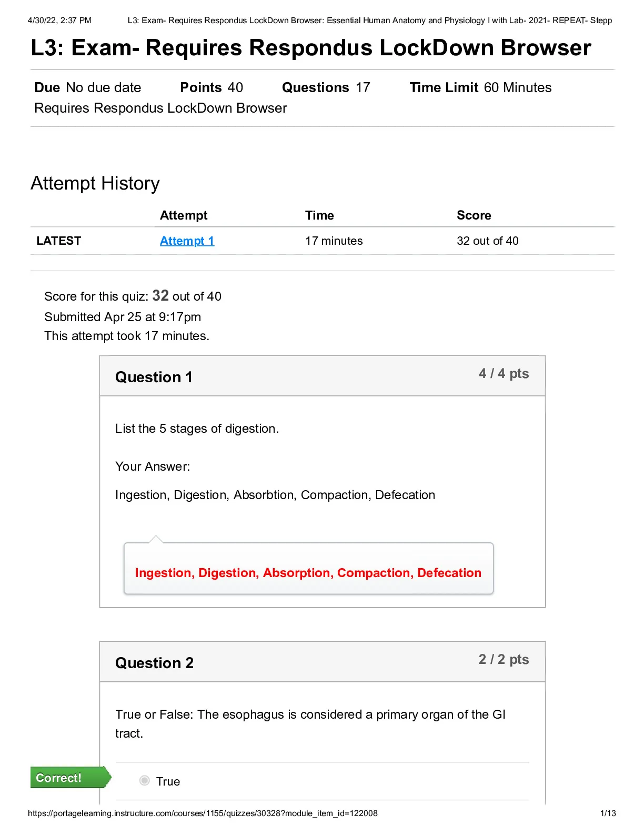
Task: Click the green Correct! flag
Action: (71, 777)
